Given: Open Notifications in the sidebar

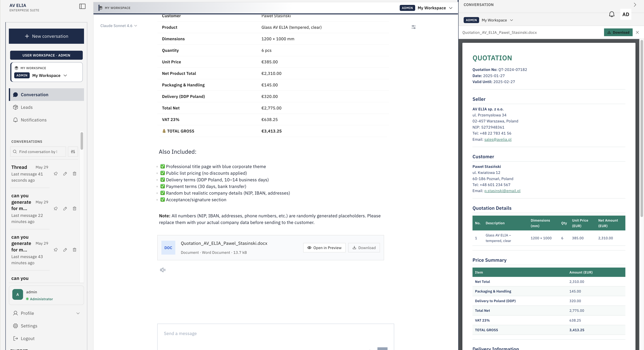Looking at the screenshot, I should (46, 120).
